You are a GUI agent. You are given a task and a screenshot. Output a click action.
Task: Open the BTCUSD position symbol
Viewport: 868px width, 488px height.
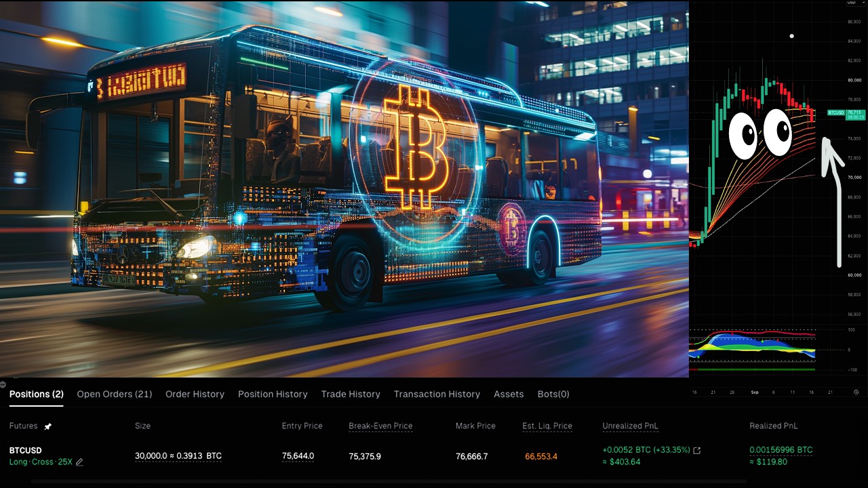(x=26, y=451)
